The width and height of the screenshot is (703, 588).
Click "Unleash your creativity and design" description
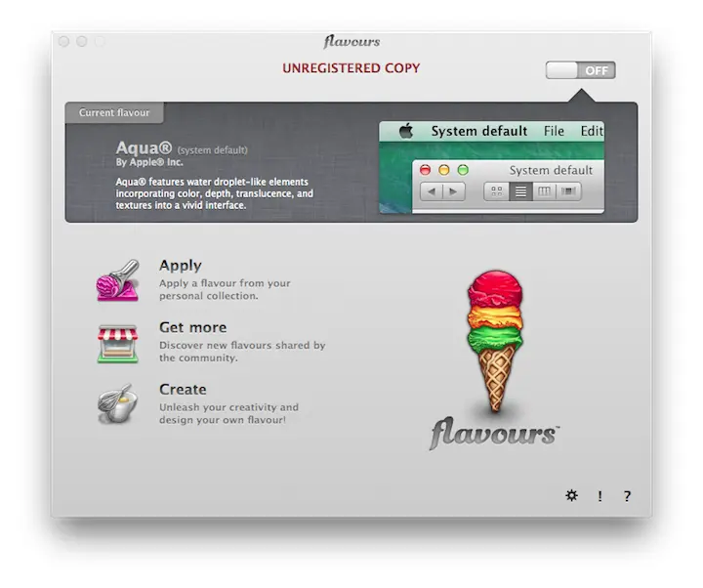pos(228,413)
